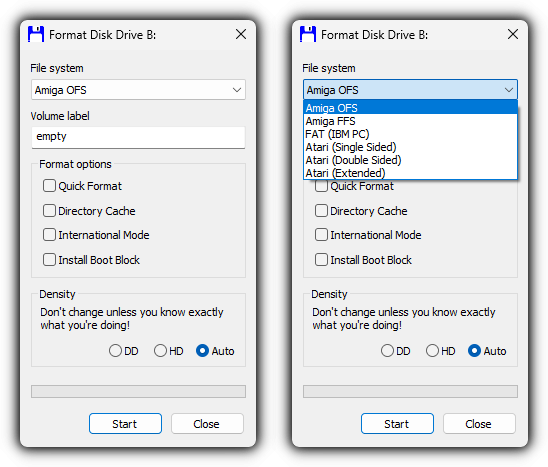
Task: Choose FAT (IBM PC) file system
Action: pyautogui.click(x=410, y=134)
